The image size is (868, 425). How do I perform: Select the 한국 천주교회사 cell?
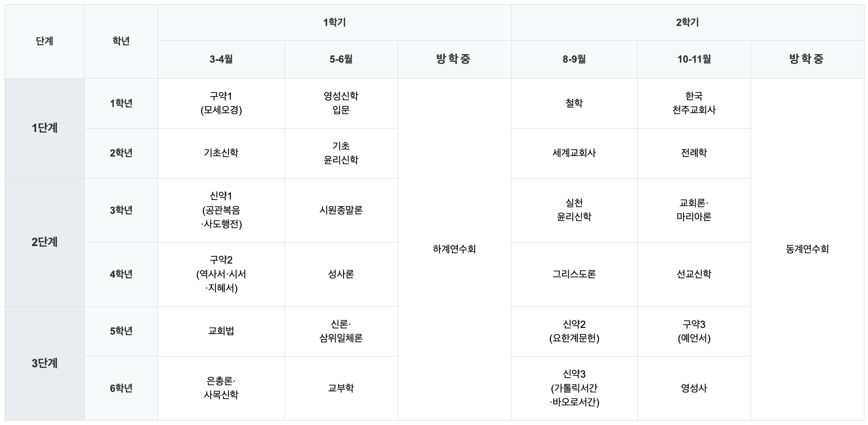(x=694, y=103)
